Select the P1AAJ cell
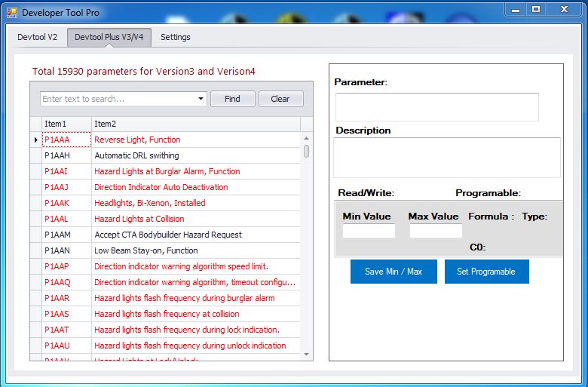The width and height of the screenshot is (588, 387). tap(66, 187)
